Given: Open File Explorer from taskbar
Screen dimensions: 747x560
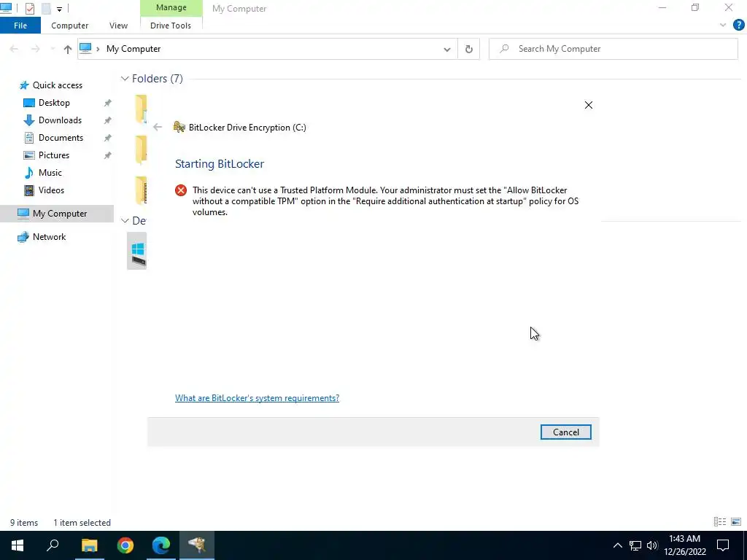Looking at the screenshot, I should coord(89,545).
